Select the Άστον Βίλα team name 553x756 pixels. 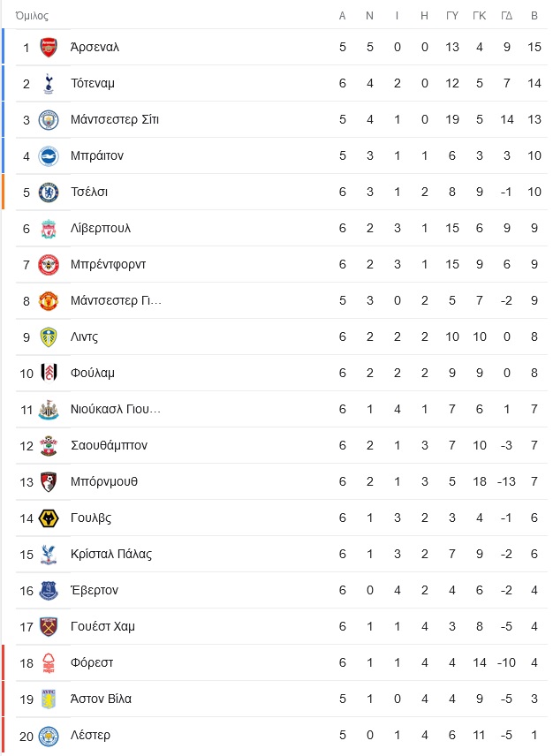click(x=101, y=699)
